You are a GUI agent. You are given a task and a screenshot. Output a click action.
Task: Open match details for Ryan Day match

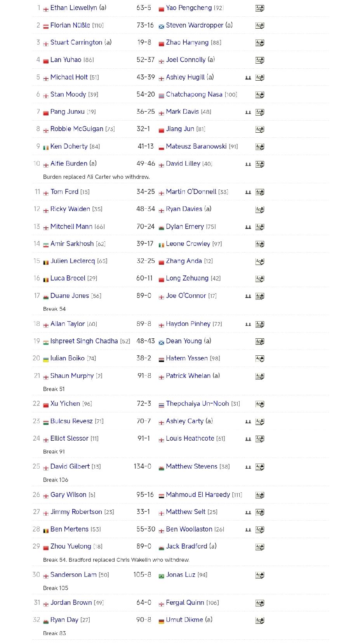(x=259, y=620)
